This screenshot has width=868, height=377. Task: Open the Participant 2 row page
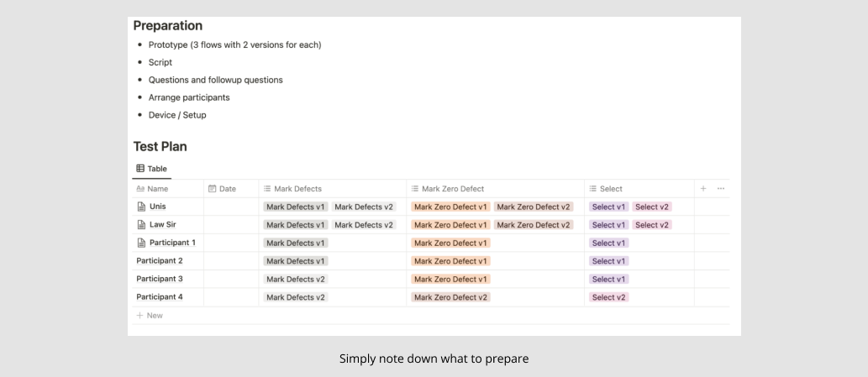[x=160, y=261]
